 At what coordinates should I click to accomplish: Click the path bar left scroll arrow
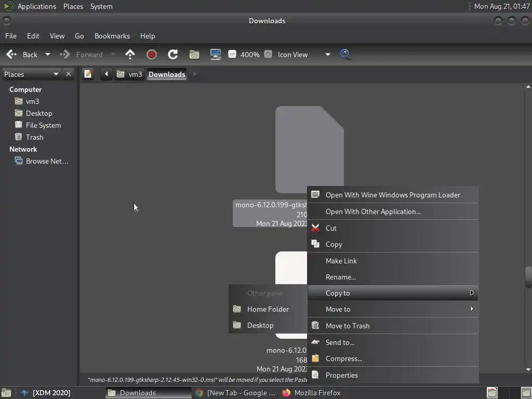(106, 74)
